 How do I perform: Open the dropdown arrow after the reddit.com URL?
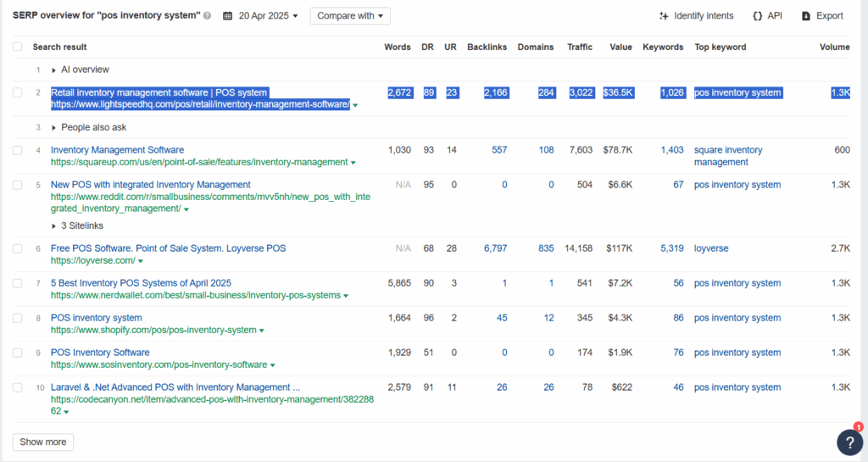[x=186, y=209]
